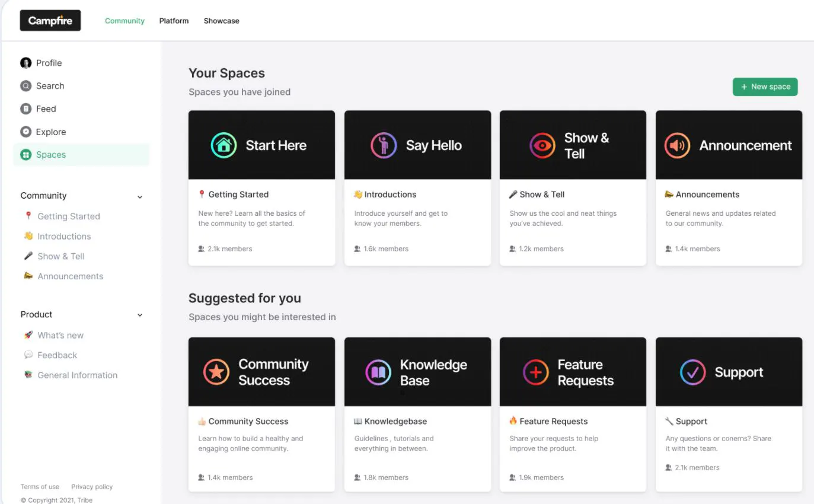The height and width of the screenshot is (504, 814).
Task: Click the Show & Tell card title
Action: 542,194
